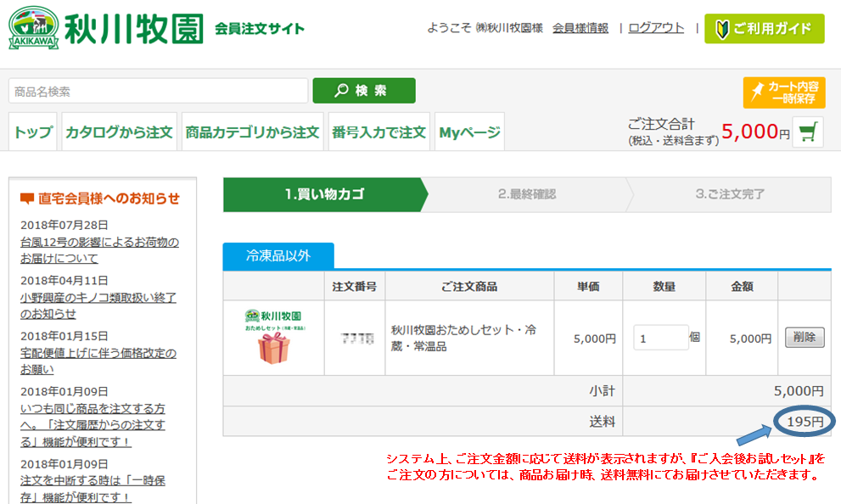
Task: Click the 送料 shipping label
Action: coord(602,422)
